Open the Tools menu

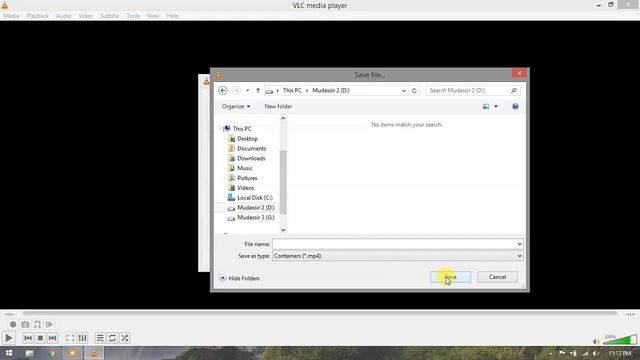[x=133, y=16]
